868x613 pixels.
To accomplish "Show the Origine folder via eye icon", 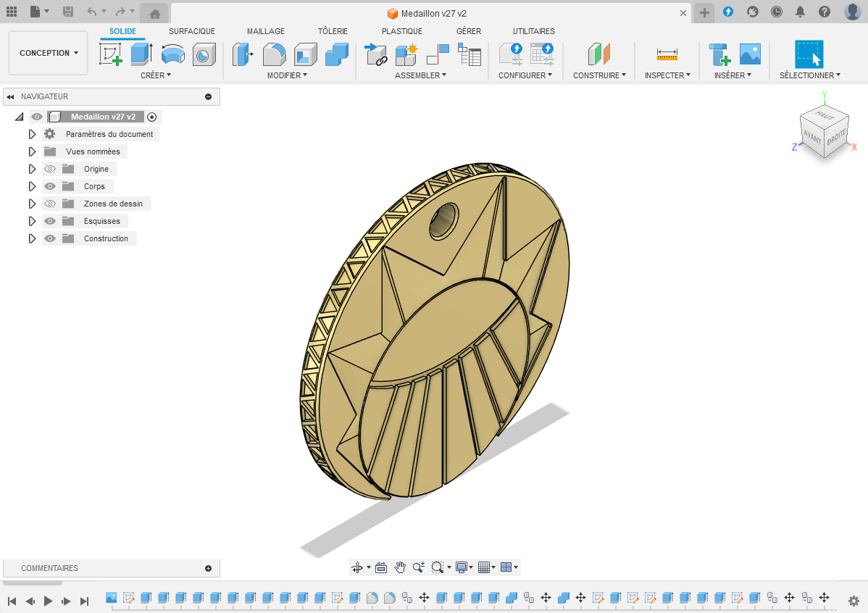I will (x=50, y=169).
